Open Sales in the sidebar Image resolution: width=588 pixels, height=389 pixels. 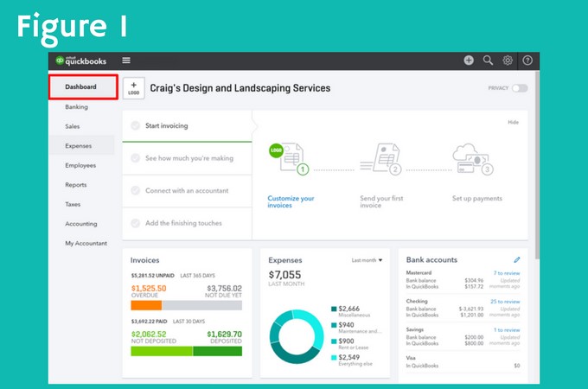coord(73,126)
